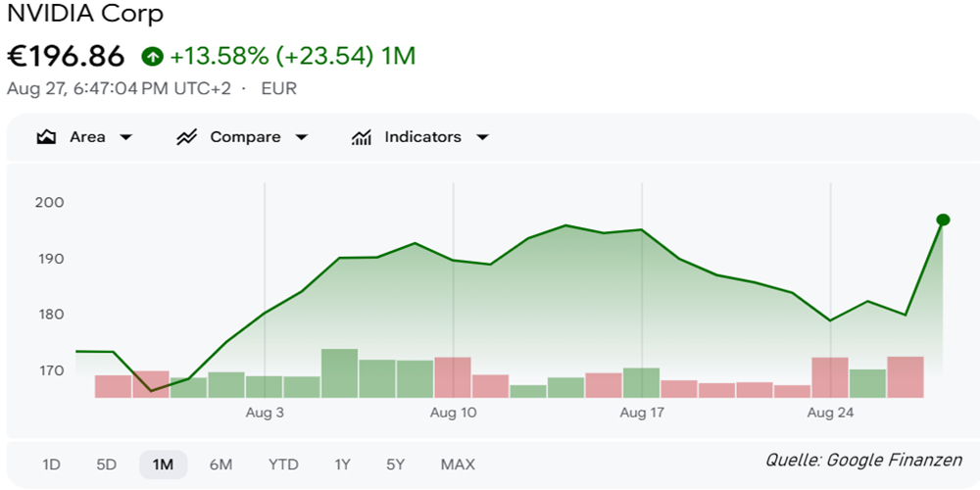Open the Area dropdown arrow
The height and width of the screenshot is (490, 980).
coord(125,137)
